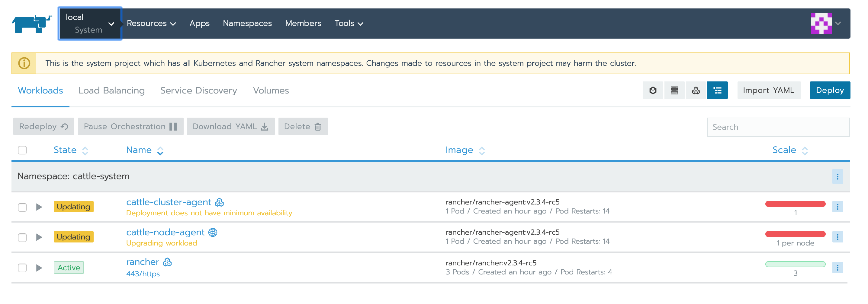
Task: Click the deployment icon beside rancher
Action: pyautogui.click(x=167, y=262)
